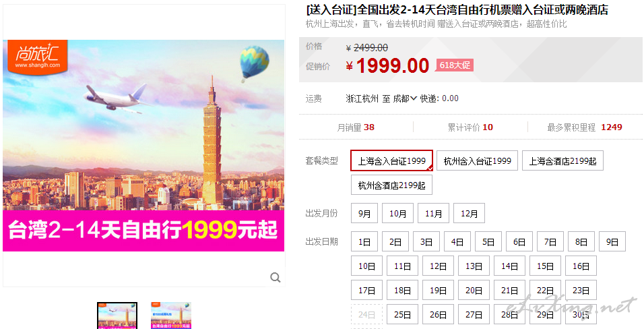Click the main Taipei 101 product image
The height and width of the screenshot is (329, 644).
[143, 146]
